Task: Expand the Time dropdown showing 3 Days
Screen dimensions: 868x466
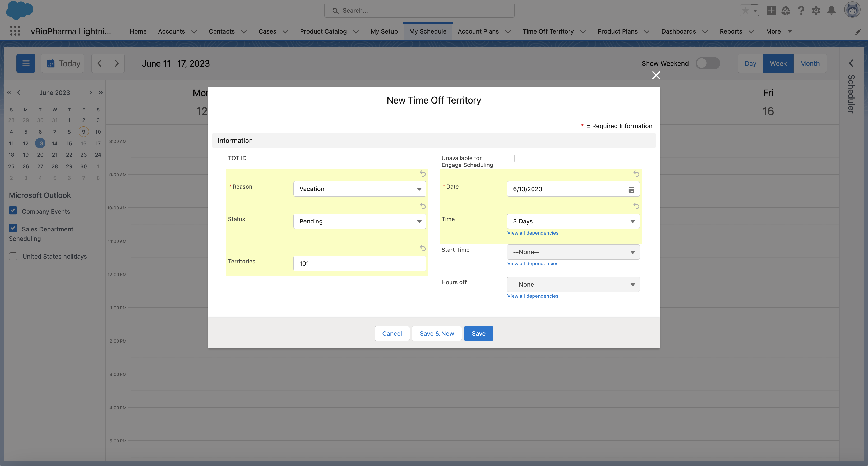Action: [x=573, y=221]
